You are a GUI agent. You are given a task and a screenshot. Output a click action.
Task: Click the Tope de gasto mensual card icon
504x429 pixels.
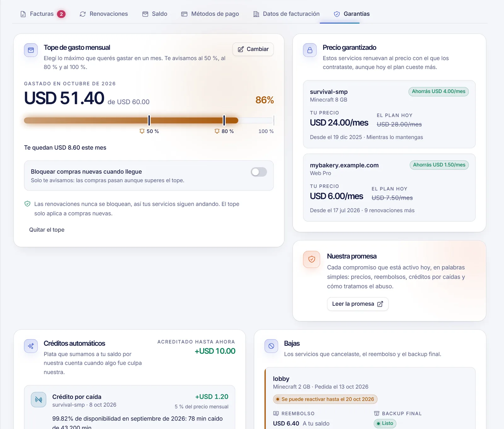tap(31, 50)
